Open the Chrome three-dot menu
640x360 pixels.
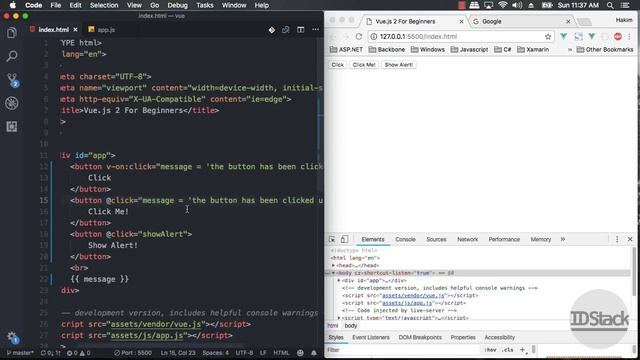pyautogui.click(x=630, y=37)
